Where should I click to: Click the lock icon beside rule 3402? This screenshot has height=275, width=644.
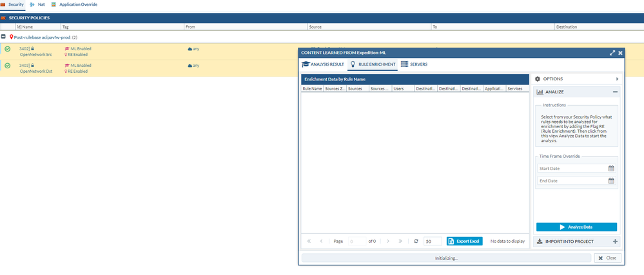32,48
